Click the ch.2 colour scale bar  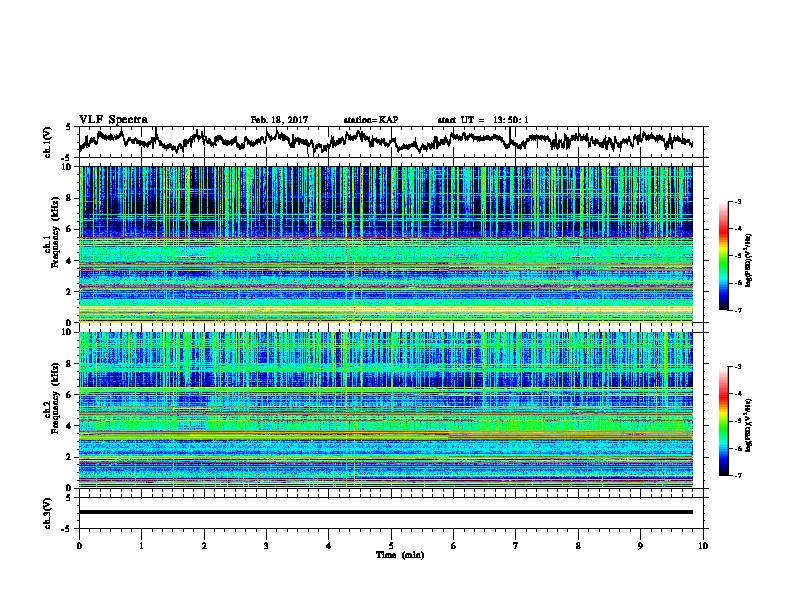[x=723, y=421]
